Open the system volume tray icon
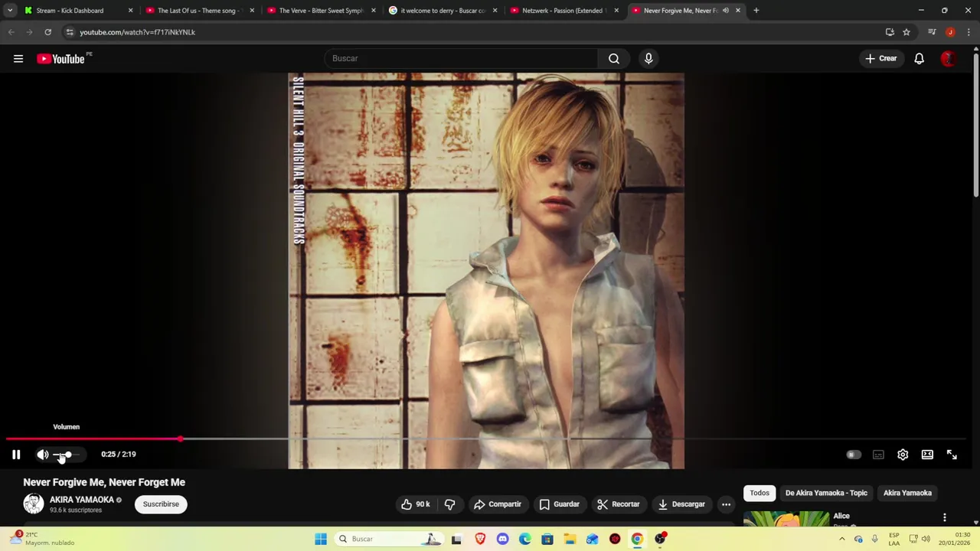The width and height of the screenshot is (980, 551). pyautogui.click(x=926, y=539)
